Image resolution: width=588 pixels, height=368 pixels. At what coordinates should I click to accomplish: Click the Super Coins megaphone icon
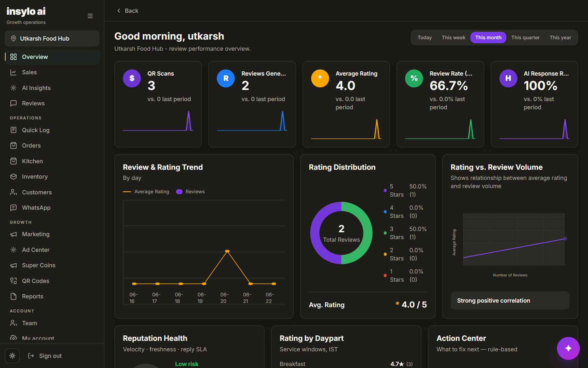tap(13, 265)
